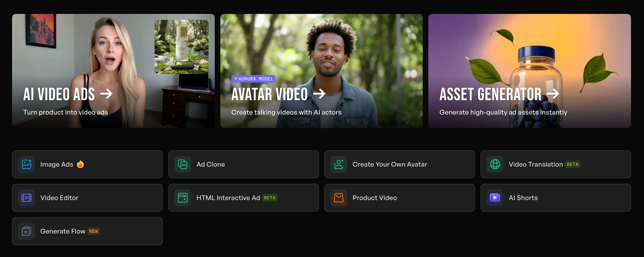Click the HTML Interactive Ad CTA icon
The width and height of the screenshot is (644, 257).
[182, 198]
